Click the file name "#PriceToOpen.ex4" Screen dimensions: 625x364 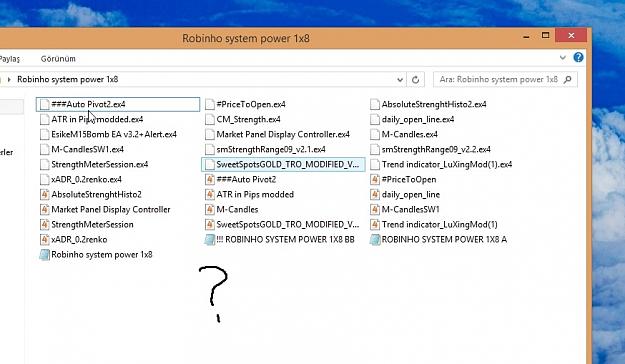coord(251,104)
